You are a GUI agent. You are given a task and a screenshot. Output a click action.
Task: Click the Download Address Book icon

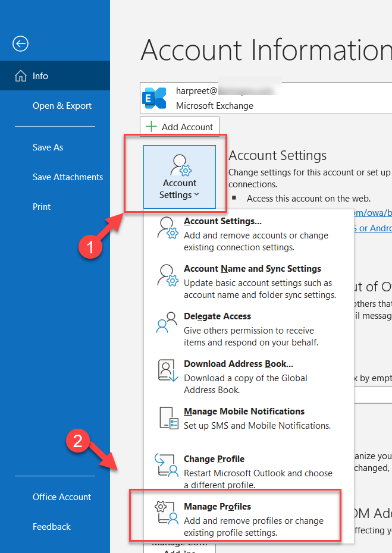[x=168, y=370]
